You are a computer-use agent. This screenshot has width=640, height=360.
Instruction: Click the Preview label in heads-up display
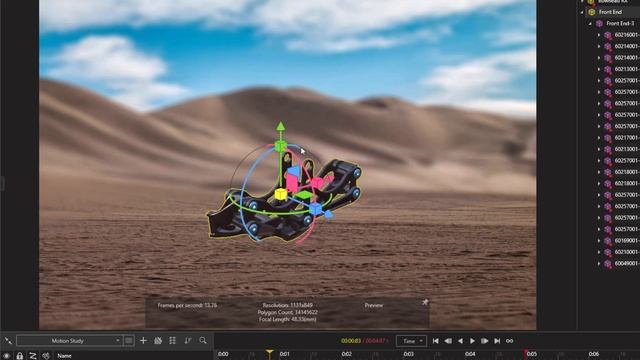coord(374,305)
